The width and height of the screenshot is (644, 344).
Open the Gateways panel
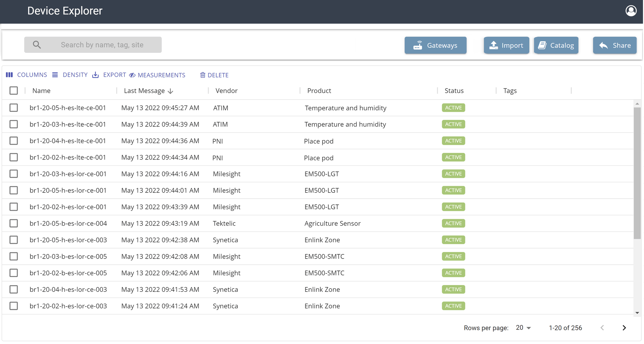click(435, 45)
